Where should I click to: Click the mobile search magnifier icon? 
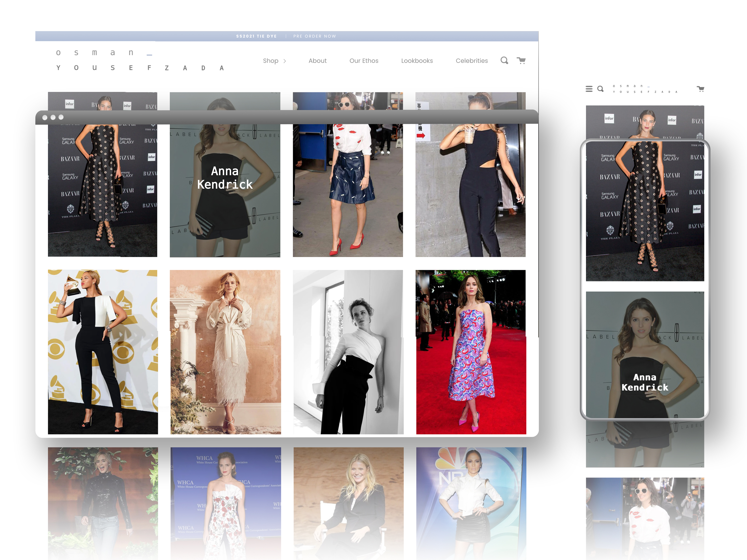pyautogui.click(x=600, y=89)
